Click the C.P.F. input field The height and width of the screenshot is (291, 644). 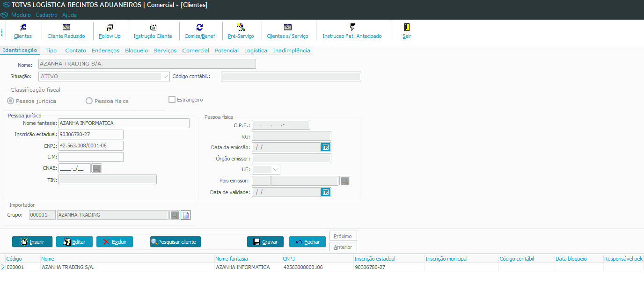click(281, 125)
